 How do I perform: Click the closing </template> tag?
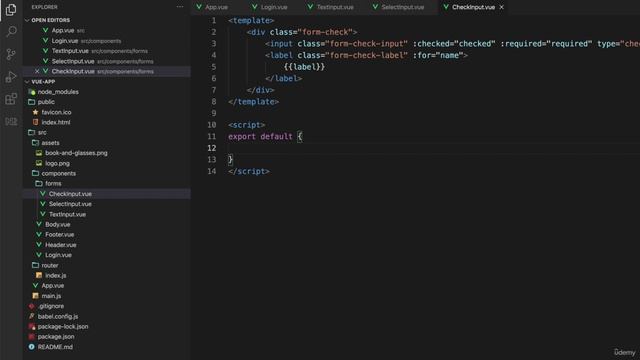pyautogui.click(x=253, y=102)
